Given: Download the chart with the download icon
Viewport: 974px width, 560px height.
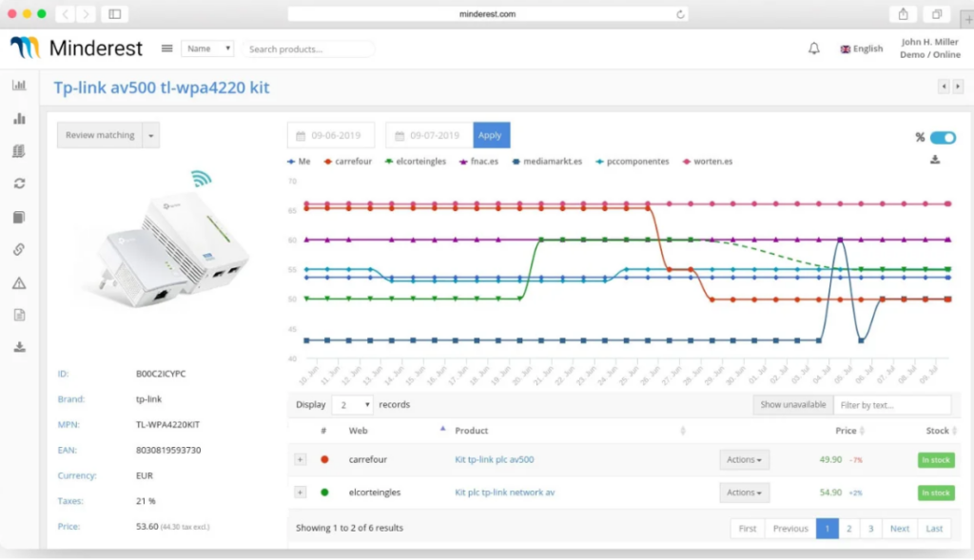Looking at the screenshot, I should tap(935, 160).
